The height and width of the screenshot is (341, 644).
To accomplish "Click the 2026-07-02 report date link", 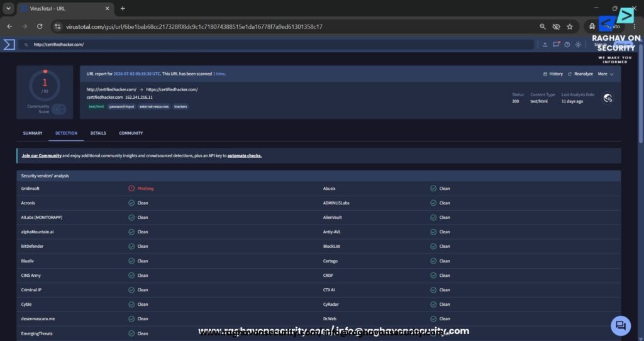I will point(136,74).
